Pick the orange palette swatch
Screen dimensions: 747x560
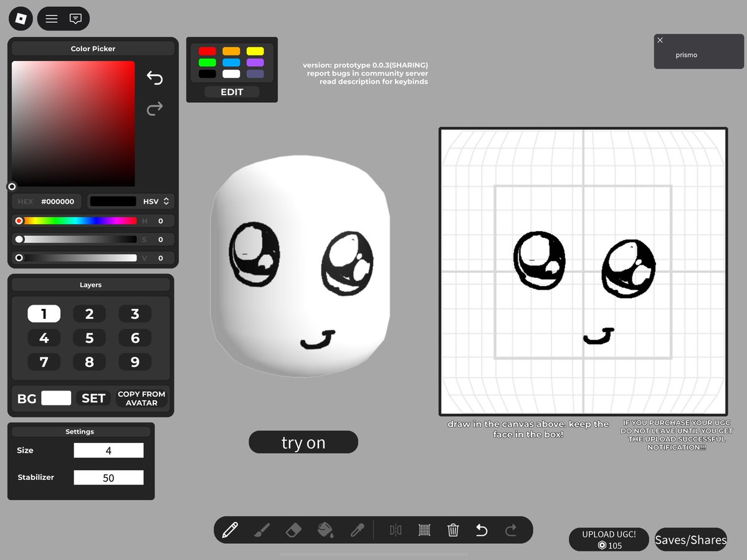(x=231, y=51)
